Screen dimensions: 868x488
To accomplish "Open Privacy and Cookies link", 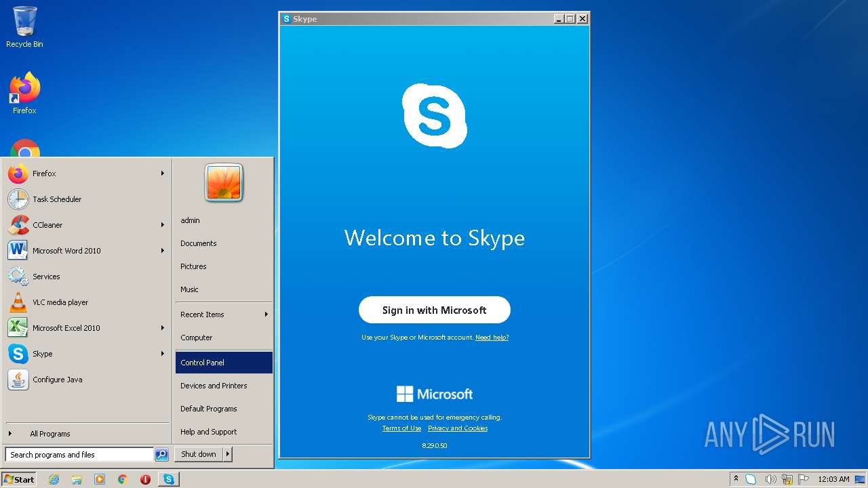I will 458,428.
